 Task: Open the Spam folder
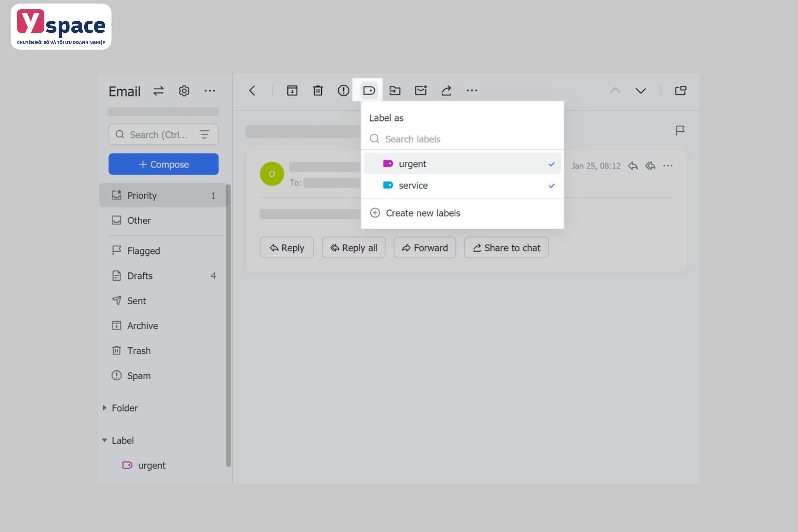163,376
